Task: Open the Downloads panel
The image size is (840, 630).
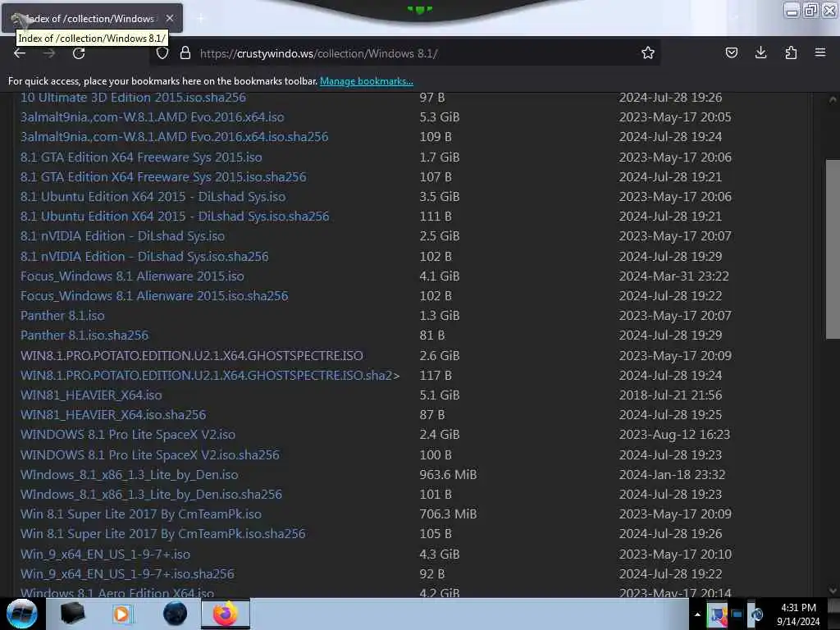Action: point(760,52)
